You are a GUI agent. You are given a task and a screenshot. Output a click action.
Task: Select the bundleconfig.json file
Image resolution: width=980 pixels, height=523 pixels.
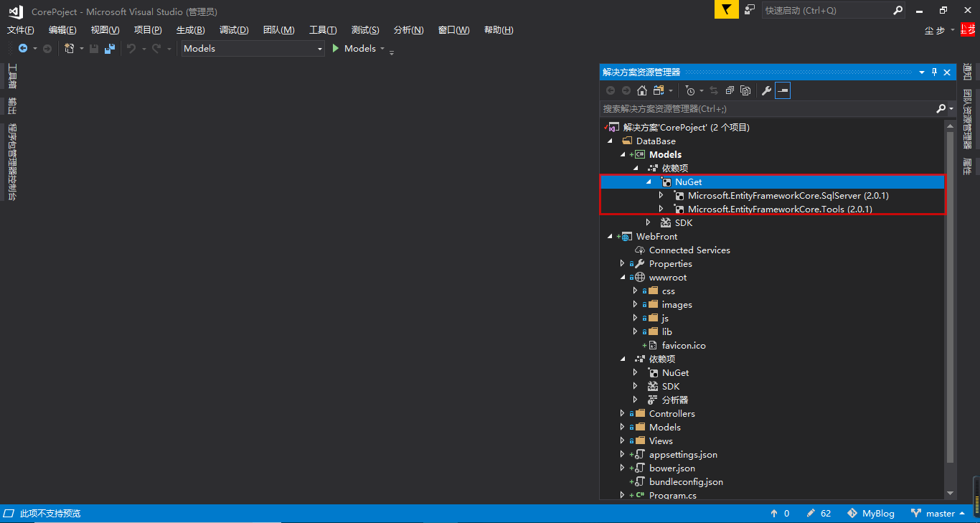click(x=686, y=482)
